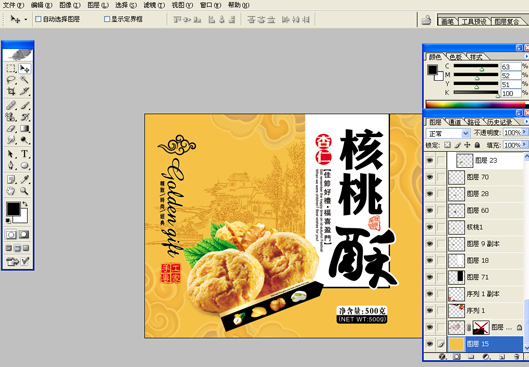This screenshot has height=367, width=529.
Task: Select the Move tool in toolbox
Action: [x=24, y=68]
